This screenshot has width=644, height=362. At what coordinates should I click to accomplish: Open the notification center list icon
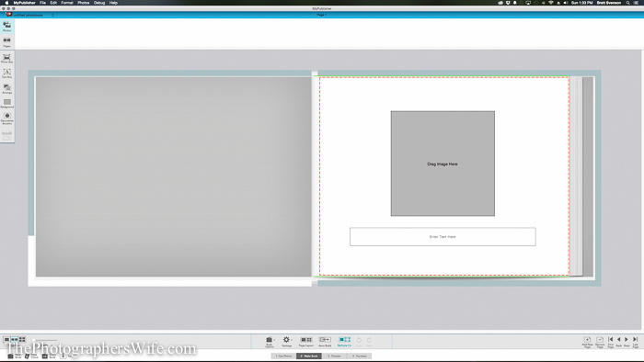[637, 3]
